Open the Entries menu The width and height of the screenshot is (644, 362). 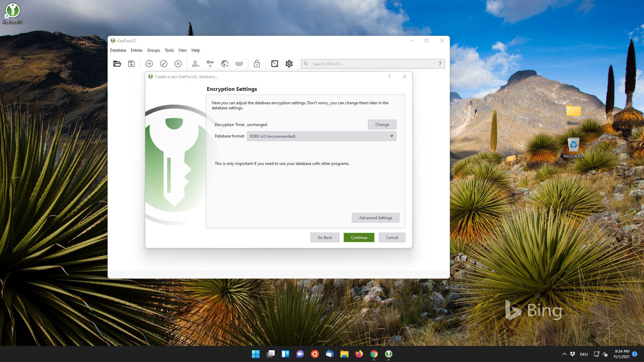(137, 50)
